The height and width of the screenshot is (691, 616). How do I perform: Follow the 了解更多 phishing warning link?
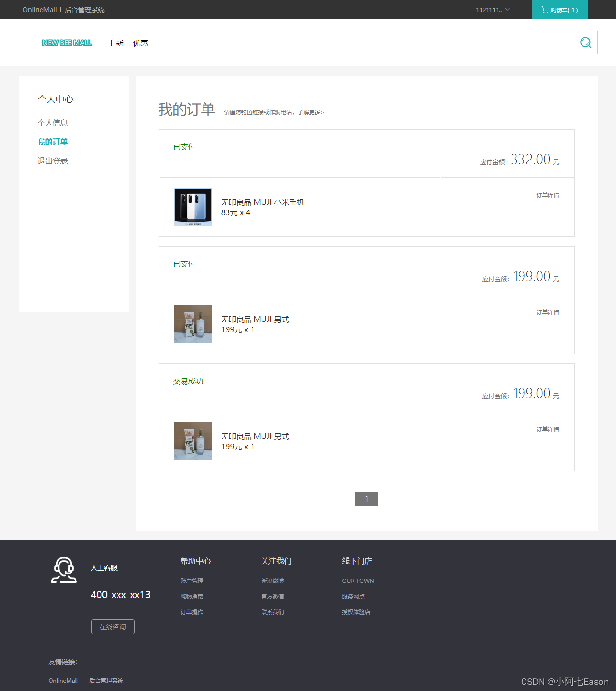pos(311,112)
